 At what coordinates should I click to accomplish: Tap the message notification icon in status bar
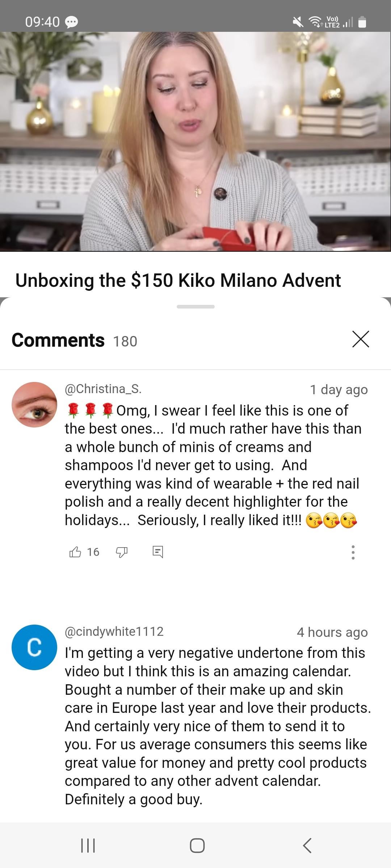pyautogui.click(x=71, y=22)
